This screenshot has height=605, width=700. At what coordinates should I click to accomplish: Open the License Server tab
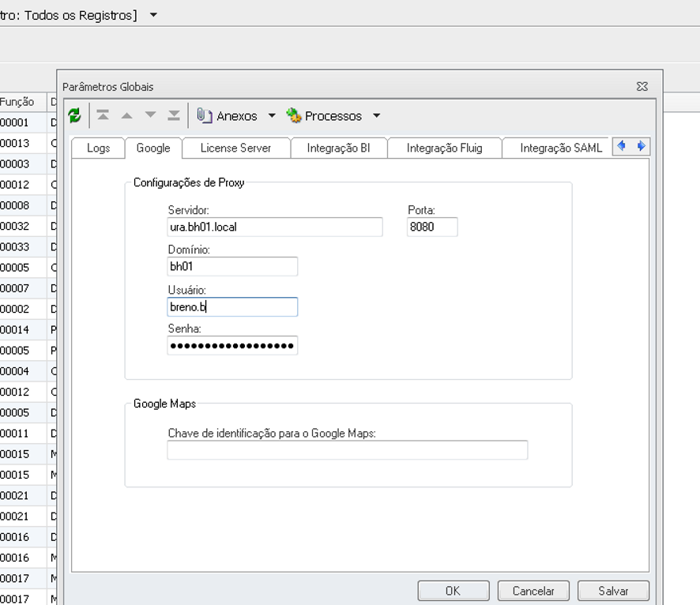[x=235, y=148]
